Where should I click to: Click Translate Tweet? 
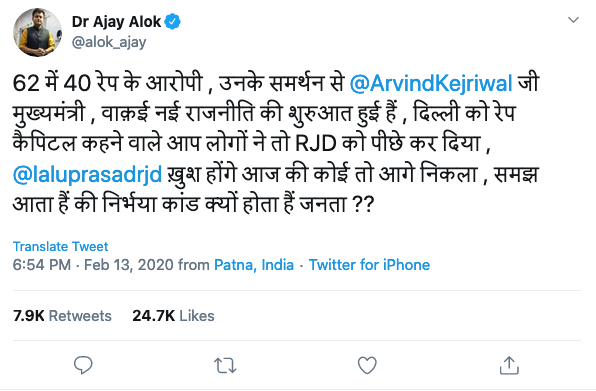coord(60,246)
